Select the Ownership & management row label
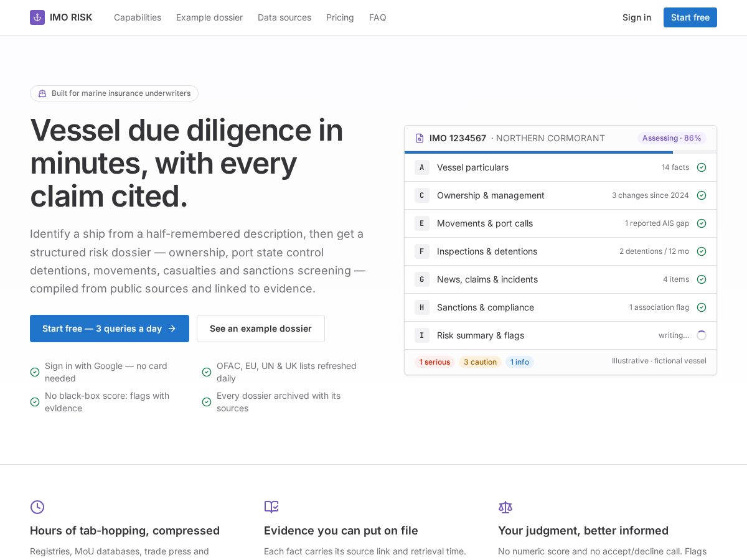The image size is (747, 560). click(491, 195)
